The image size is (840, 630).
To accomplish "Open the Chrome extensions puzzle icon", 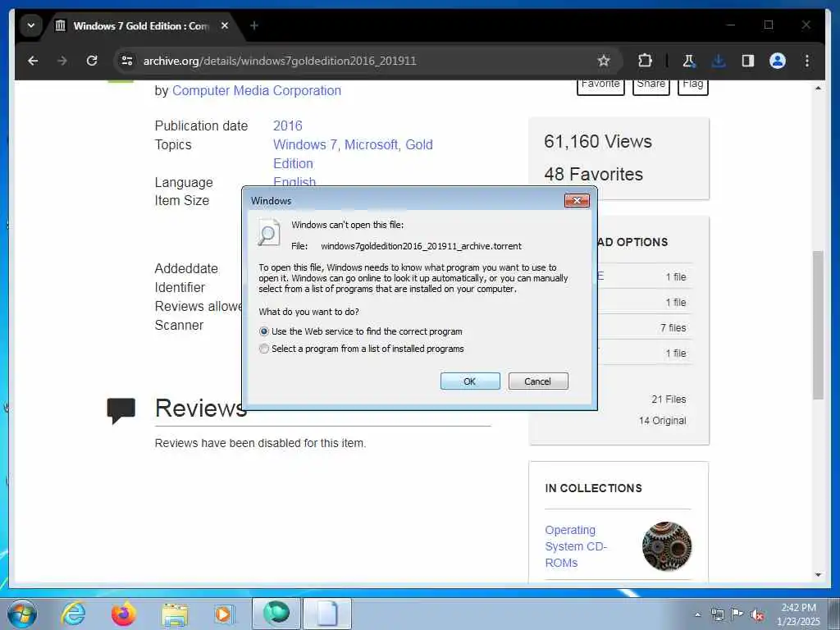I will 645,61.
